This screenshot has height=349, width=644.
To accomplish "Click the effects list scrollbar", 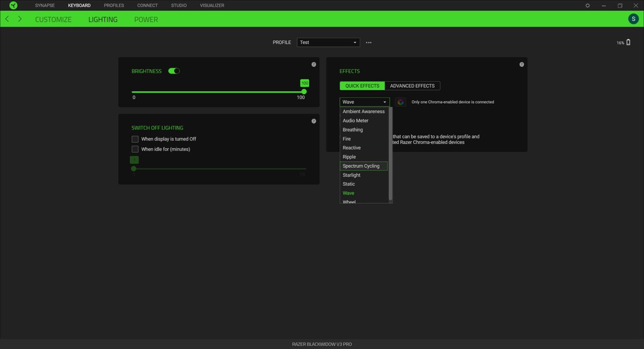I will 391,154.
